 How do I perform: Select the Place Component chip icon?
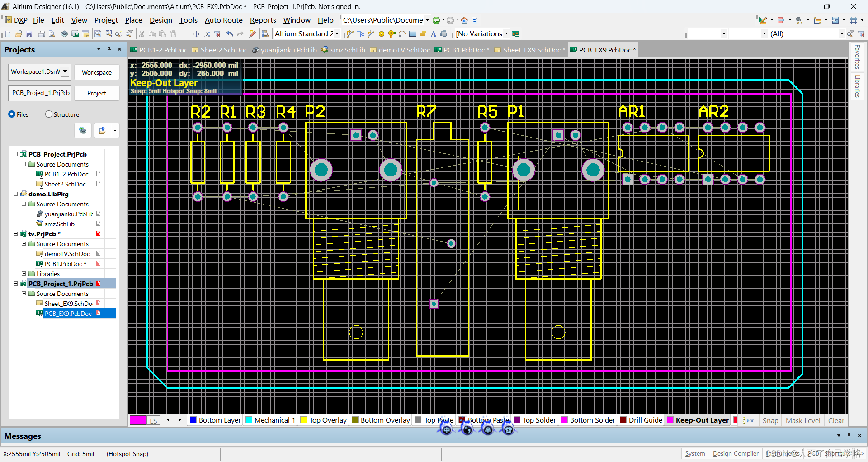click(x=444, y=34)
